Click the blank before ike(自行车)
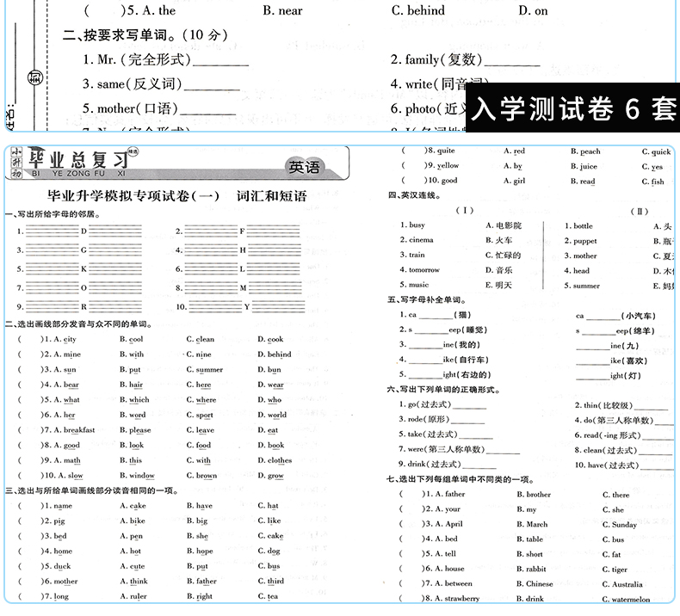Image resolution: width=680 pixels, height=616 pixels. pos(425,360)
